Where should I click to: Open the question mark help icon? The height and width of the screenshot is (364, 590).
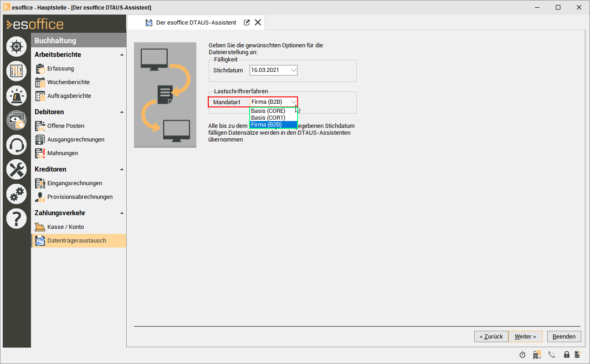[x=16, y=218]
